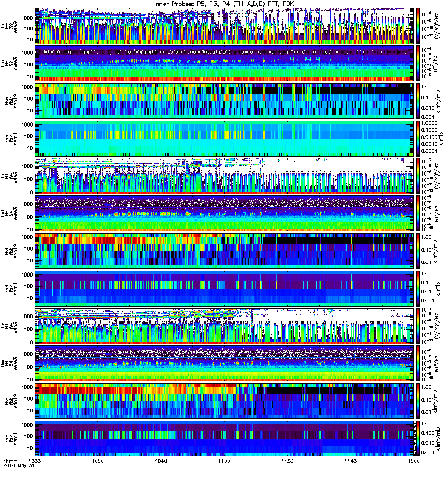Click the 'tha fbk edc12' y-axis label

point(11,101)
